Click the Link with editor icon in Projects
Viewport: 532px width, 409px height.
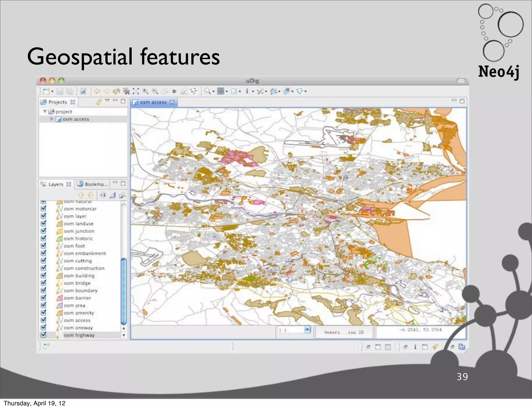click(99, 101)
